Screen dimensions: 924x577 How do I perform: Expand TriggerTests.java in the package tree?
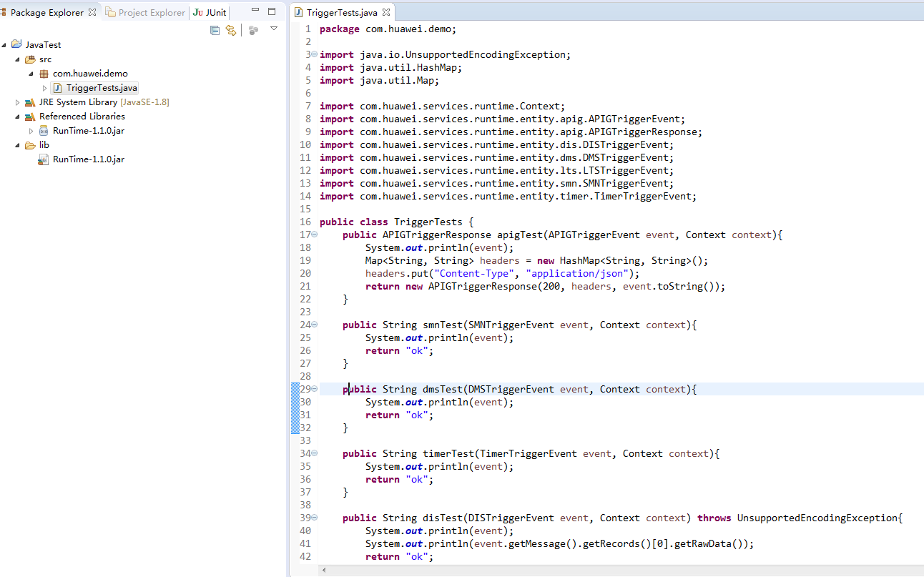pyautogui.click(x=45, y=88)
